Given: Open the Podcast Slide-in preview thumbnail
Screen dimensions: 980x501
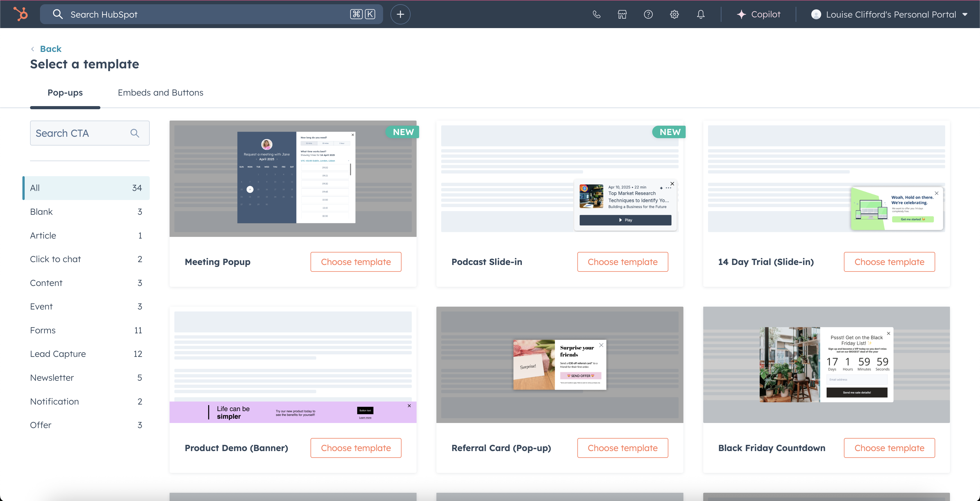Looking at the screenshot, I should 560,178.
